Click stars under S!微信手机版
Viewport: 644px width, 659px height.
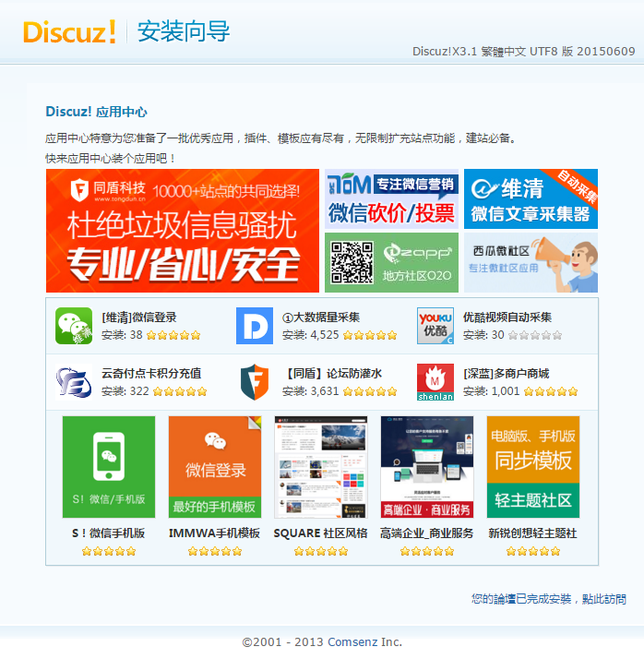[x=109, y=551]
